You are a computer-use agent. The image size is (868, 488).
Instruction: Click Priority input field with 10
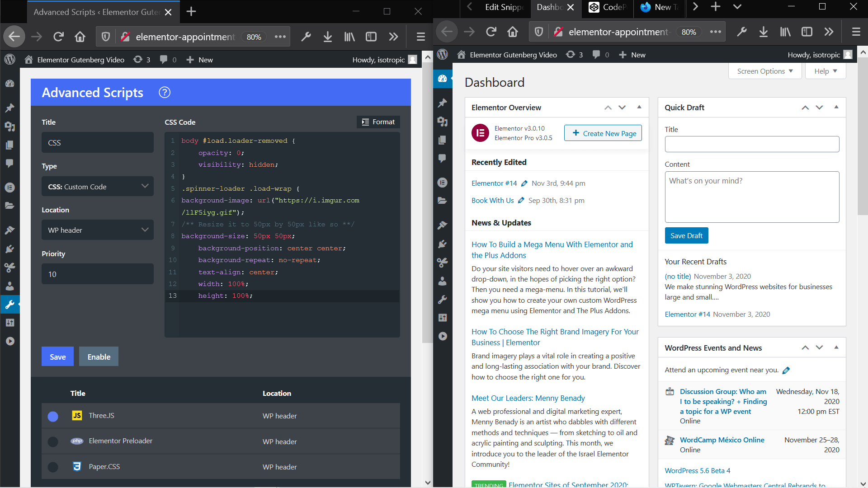[x=98, y=274]
